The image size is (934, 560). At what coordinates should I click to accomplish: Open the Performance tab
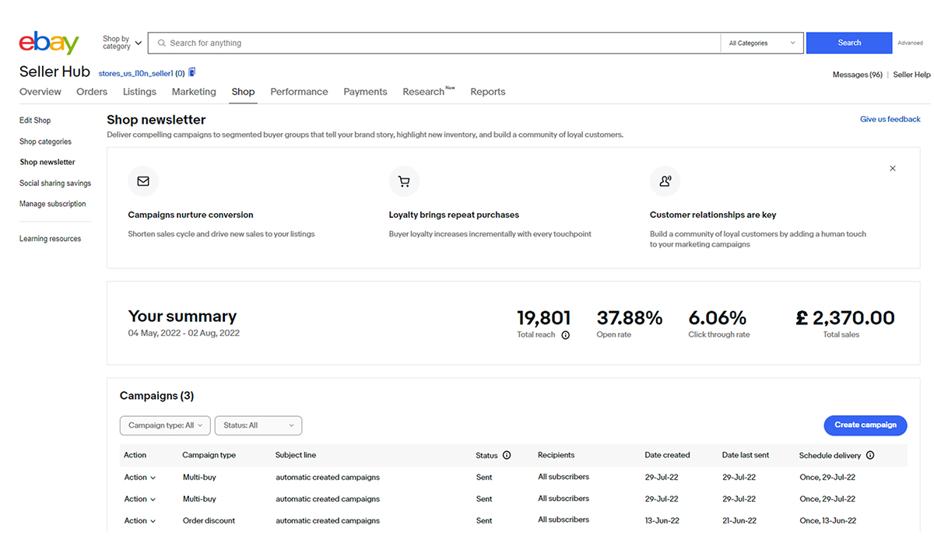pos(299,92)
